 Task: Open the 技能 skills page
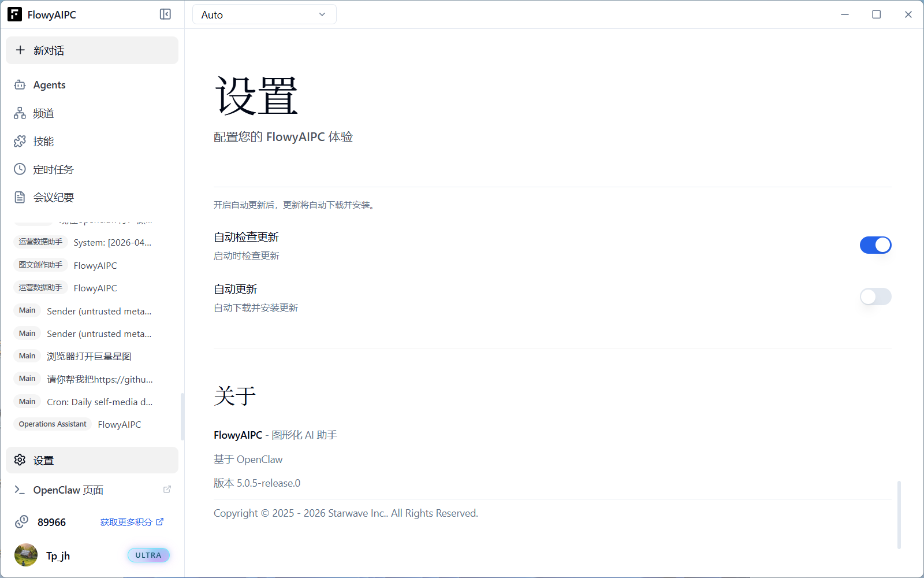pyautogui.click(x=92, y=141)
